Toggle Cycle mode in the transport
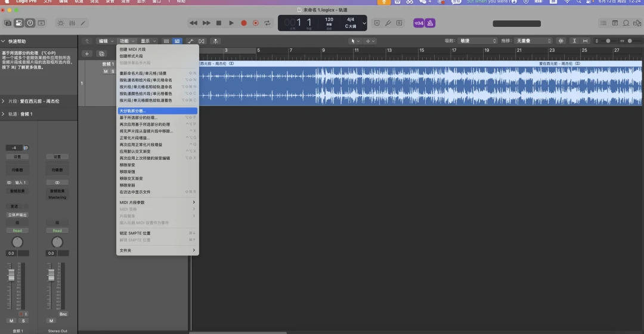This screenshot has height=334, width=644. click(267, 23)
